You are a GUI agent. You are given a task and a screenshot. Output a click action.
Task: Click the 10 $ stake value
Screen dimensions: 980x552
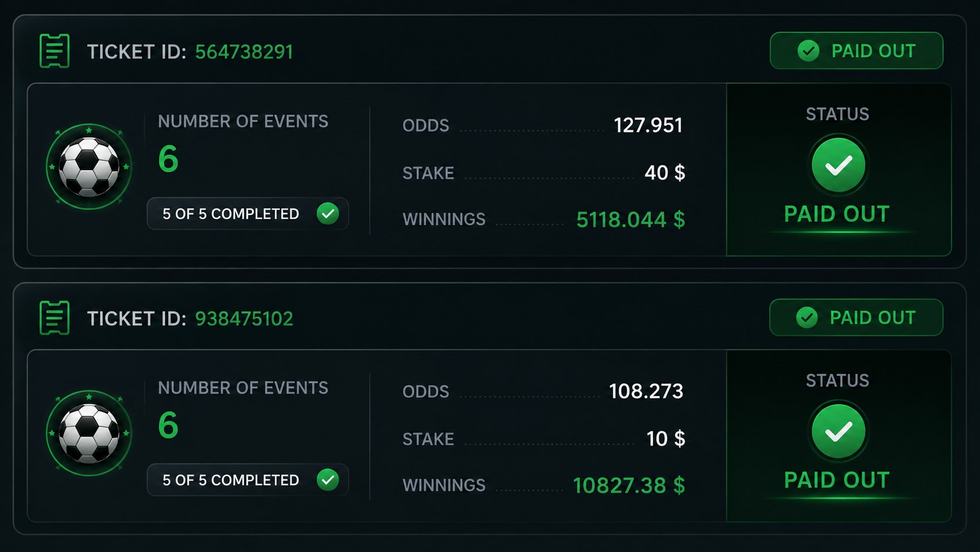click(x=666, y=439)
